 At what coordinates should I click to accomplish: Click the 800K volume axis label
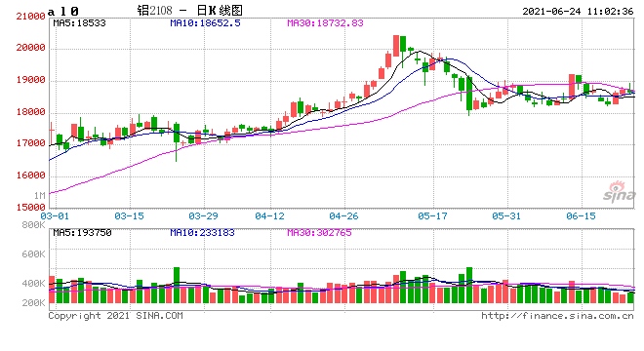[x=33, y=224]
